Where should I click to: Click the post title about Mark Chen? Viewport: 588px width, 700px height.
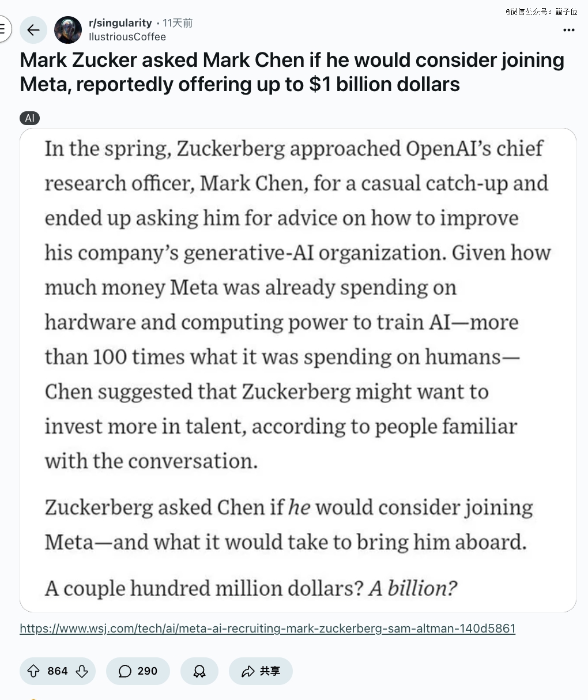[x=292, y=72]
